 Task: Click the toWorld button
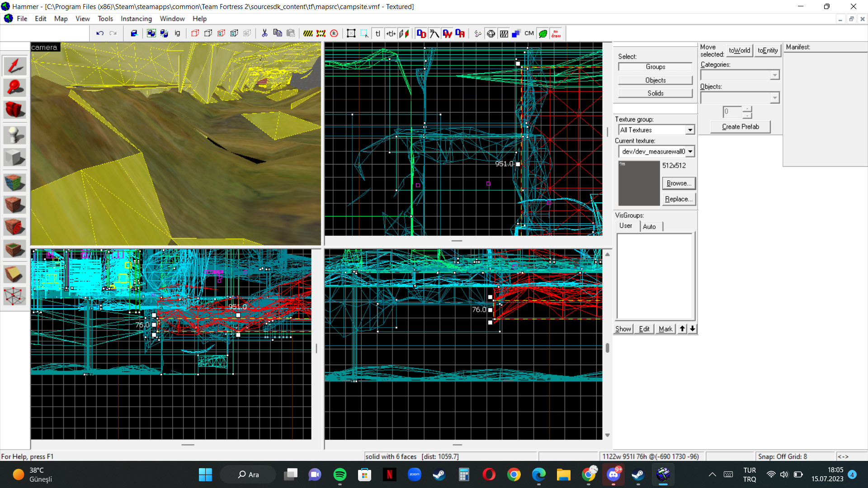740,51
